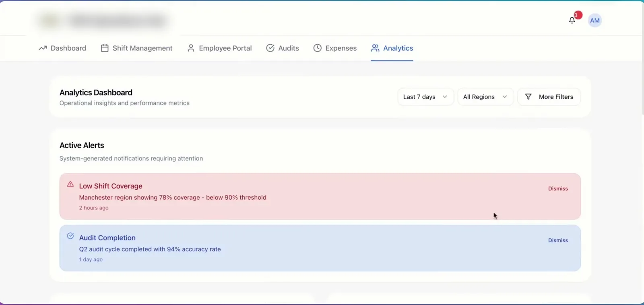Open the All Regions dropdown
This screenshot has width=644, height=305.
tap(485, 97)
